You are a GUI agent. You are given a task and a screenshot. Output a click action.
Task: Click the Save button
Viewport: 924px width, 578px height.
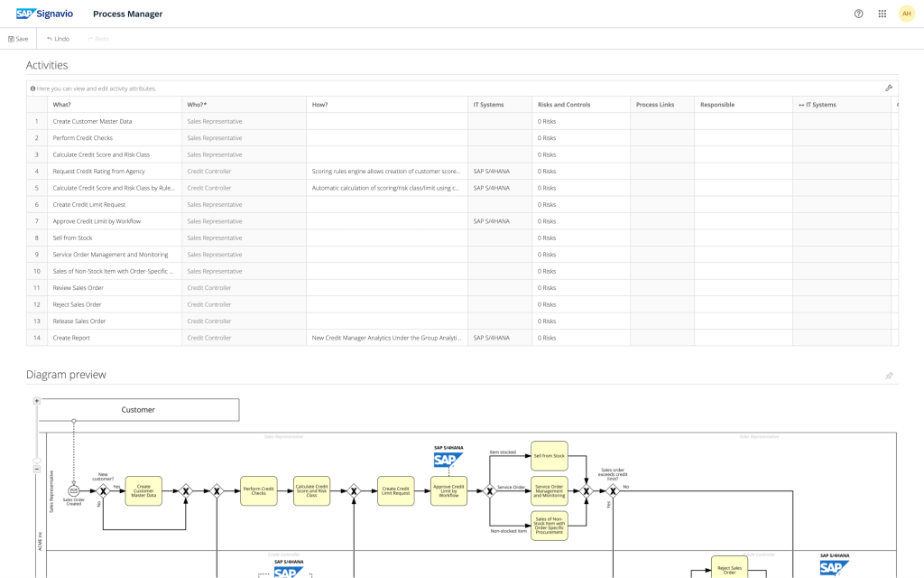point(17,39)
